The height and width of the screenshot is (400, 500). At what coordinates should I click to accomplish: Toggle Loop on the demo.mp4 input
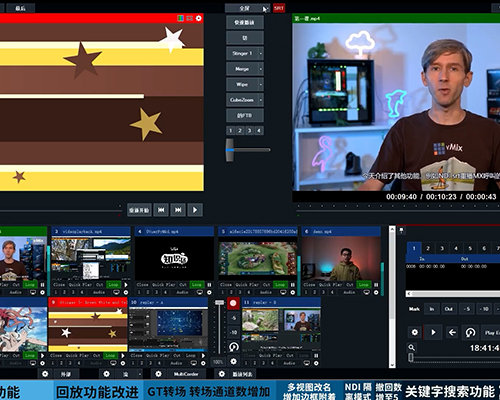pyautogui.click(x=363, y=285)
